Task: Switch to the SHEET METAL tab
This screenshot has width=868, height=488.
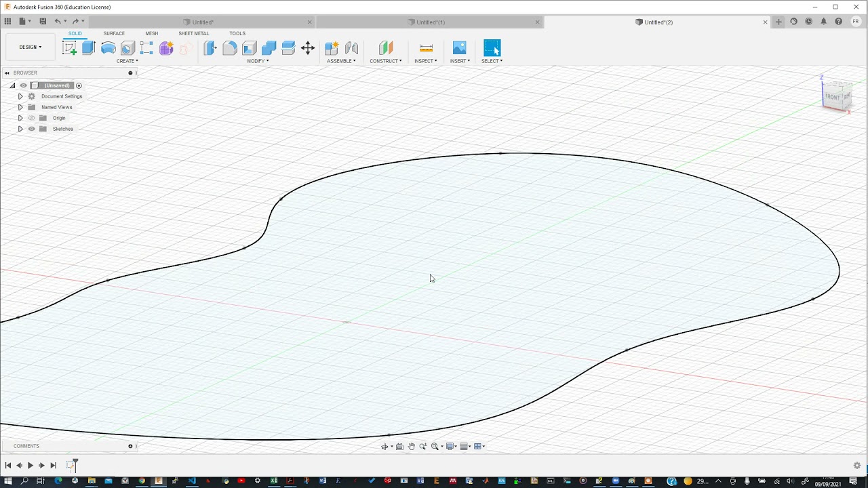Action: pos(194,33)
